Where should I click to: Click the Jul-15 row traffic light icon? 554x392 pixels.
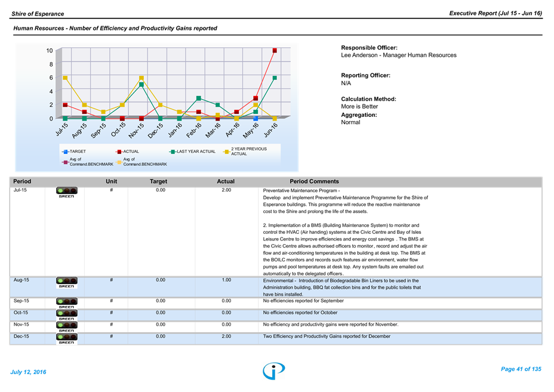[x=66, y=191]
